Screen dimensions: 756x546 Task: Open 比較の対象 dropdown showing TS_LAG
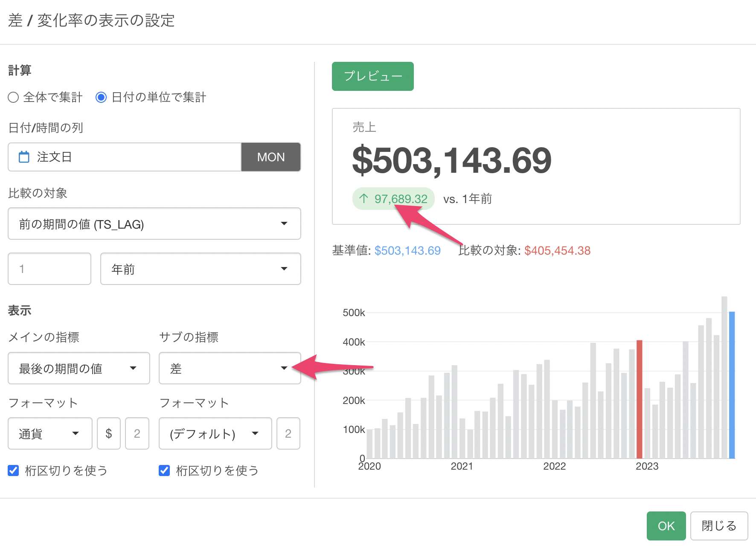[154, 224]
